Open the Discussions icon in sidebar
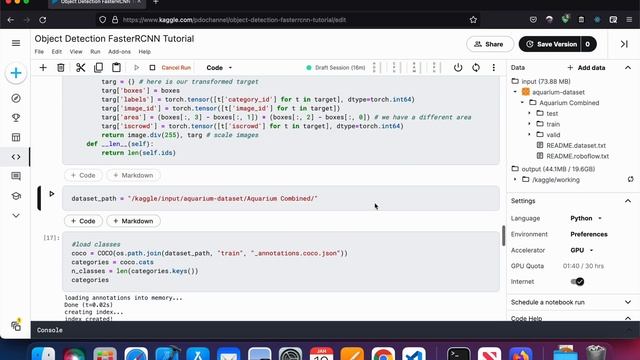640x360 pixels. point(16,176)
